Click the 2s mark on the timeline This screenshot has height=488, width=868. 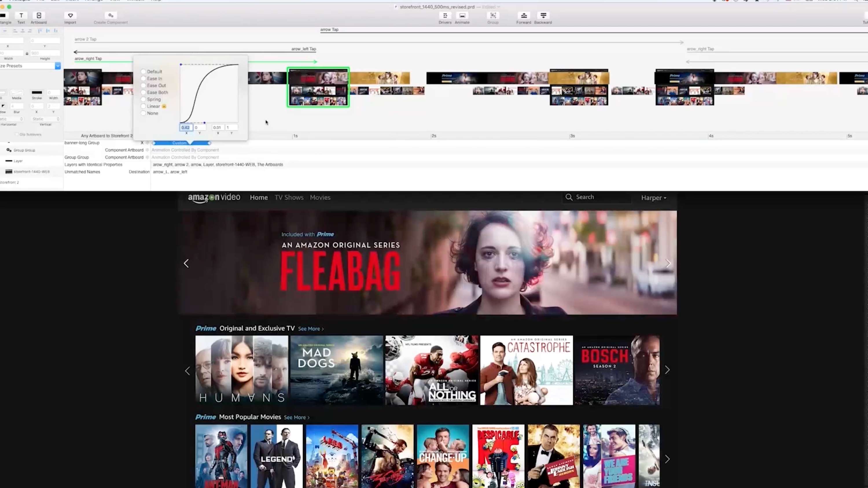[434, 136]
